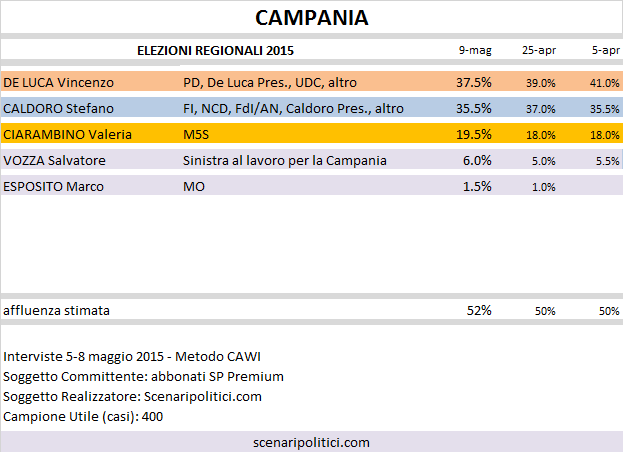Screen dimensions: 623x452
Task: Select the ELEZIONI REGIONALI 2015 header
Action: click(x=215, y=51)
